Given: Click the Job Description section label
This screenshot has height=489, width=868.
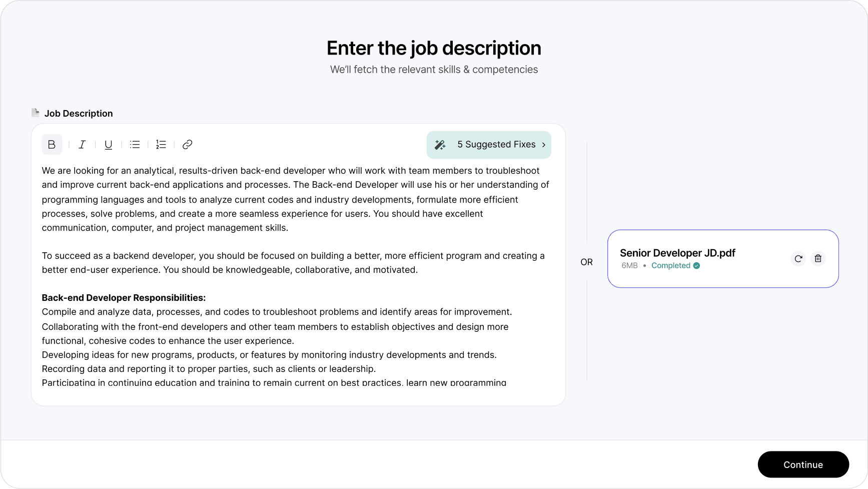Looking at the screenshot, I should (79, 113).
